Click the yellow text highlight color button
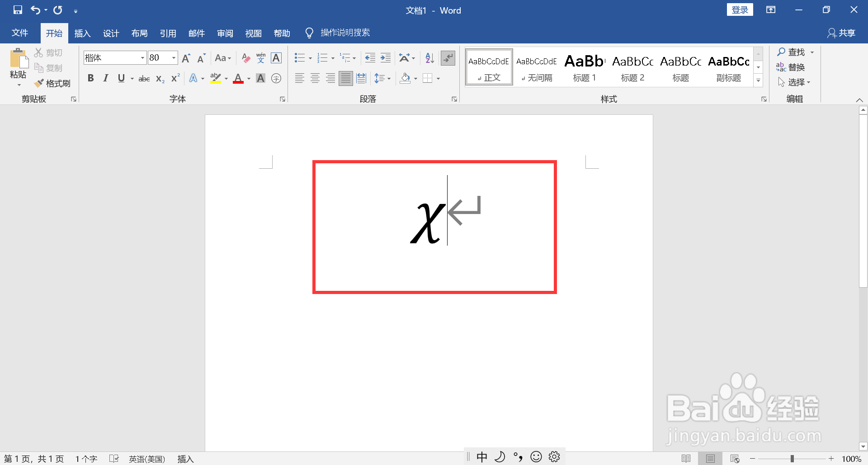 tap(216, 78)
